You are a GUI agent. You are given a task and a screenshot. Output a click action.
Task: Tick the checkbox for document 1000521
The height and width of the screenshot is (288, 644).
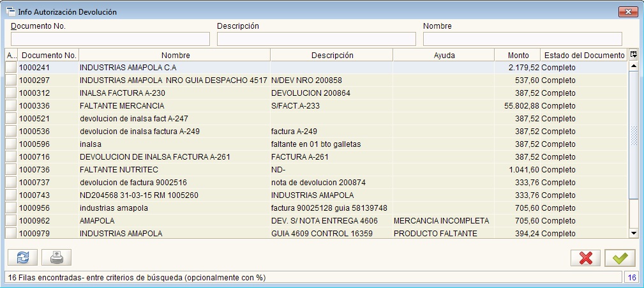tap(11, 118)
